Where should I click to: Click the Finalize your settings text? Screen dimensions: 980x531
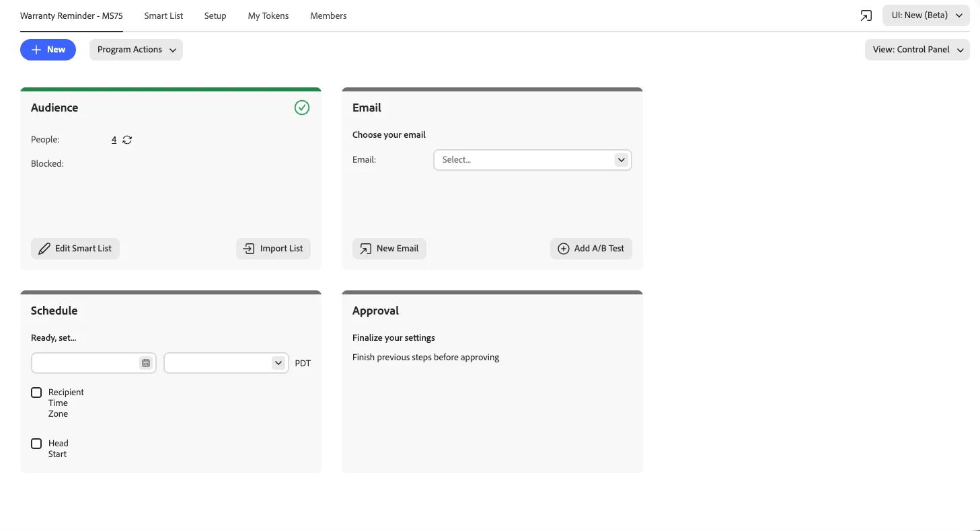(393, 338)
